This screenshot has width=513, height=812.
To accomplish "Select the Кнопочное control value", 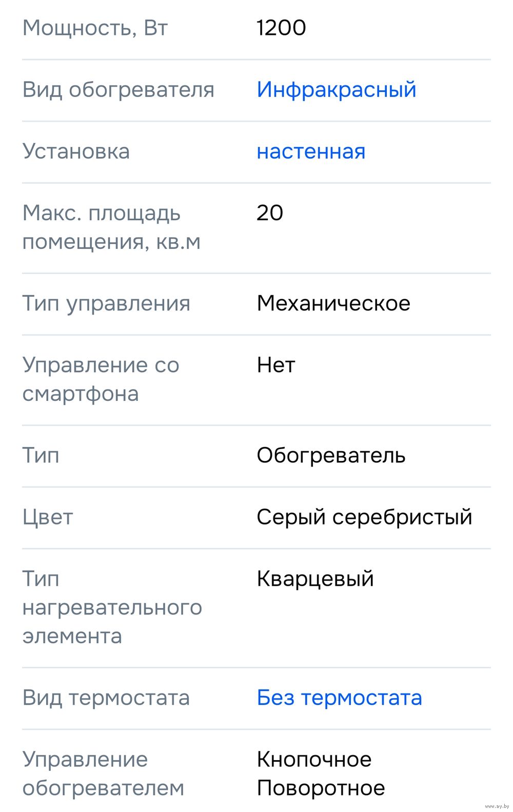I will [314, 759].
